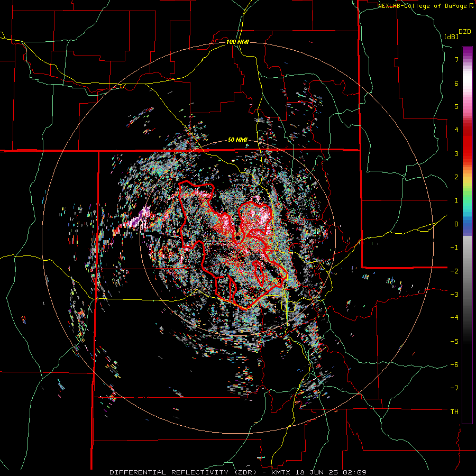Click the -5 value on the scale

pyautogui.click(x=454, y=342)
